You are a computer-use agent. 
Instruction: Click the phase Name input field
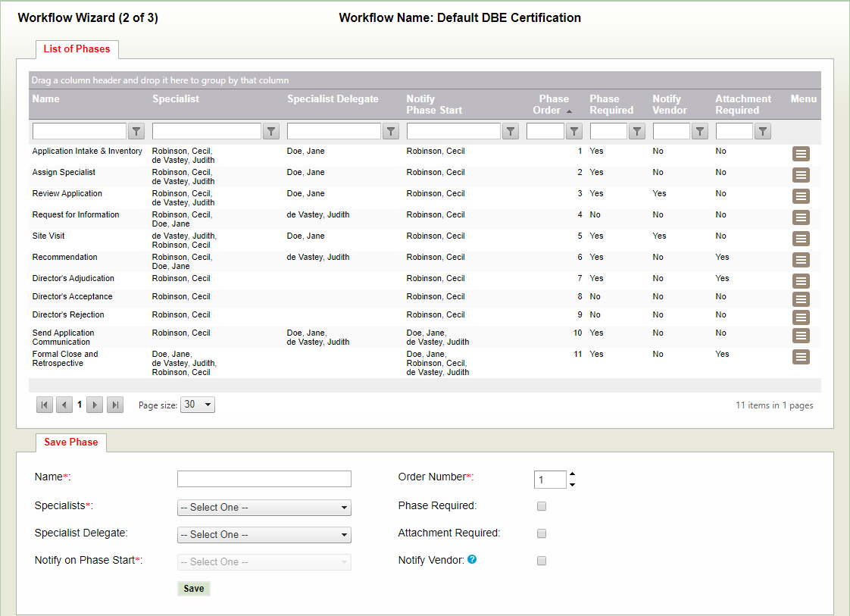click(264, 479)
